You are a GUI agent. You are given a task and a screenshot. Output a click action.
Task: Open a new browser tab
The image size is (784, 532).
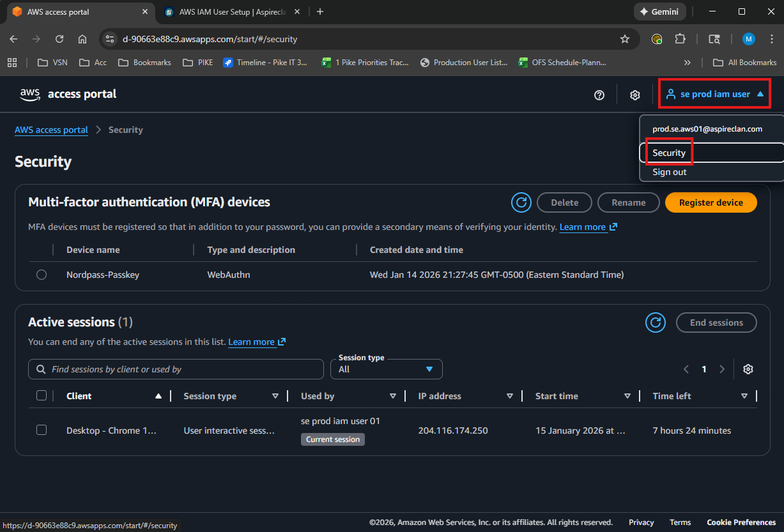click(x=320, y=11)
